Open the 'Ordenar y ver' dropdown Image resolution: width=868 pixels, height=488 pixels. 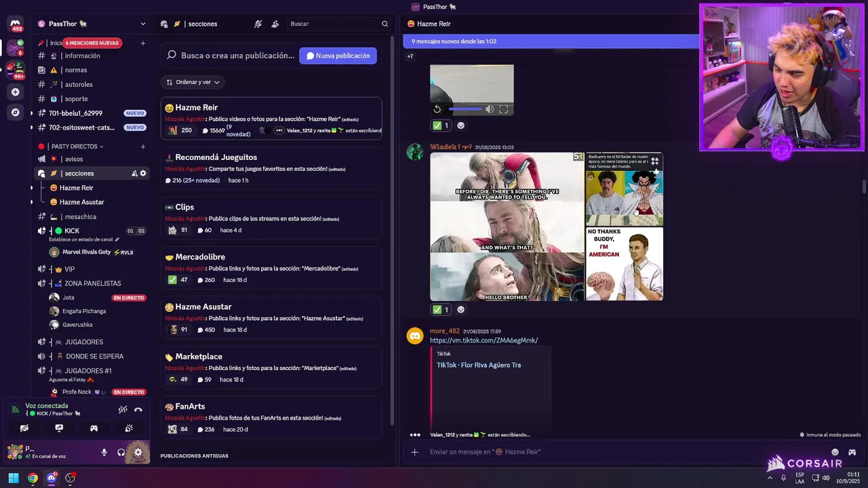click(x=193, y=82)
